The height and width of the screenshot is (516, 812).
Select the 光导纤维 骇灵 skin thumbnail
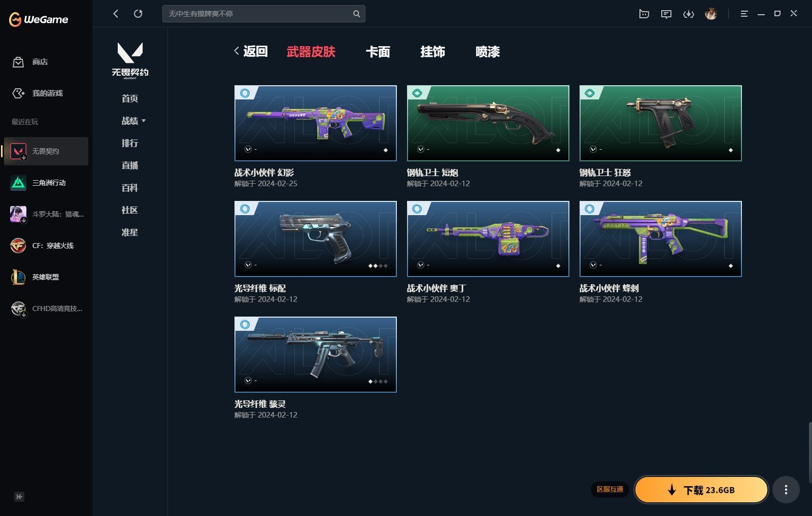point(315,355)
